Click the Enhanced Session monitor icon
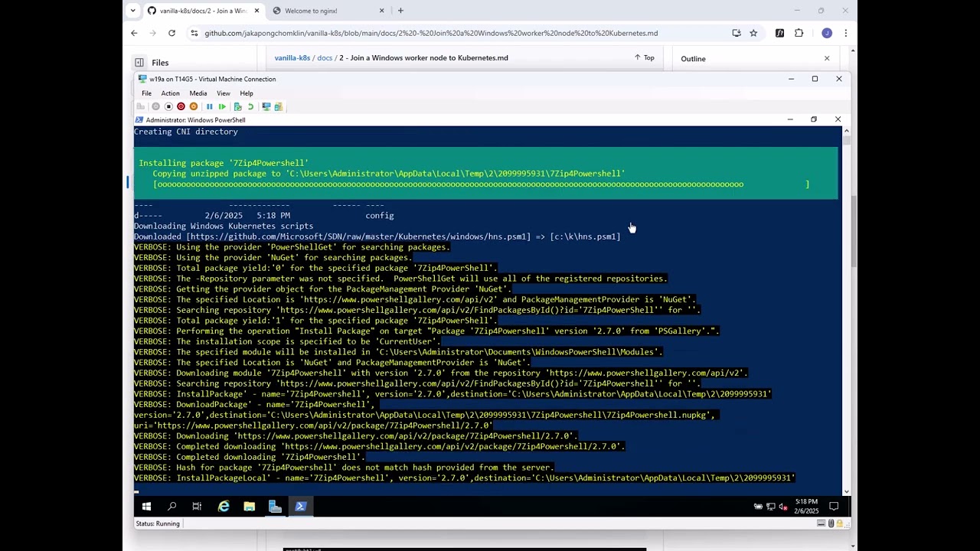 coord(266,106)
